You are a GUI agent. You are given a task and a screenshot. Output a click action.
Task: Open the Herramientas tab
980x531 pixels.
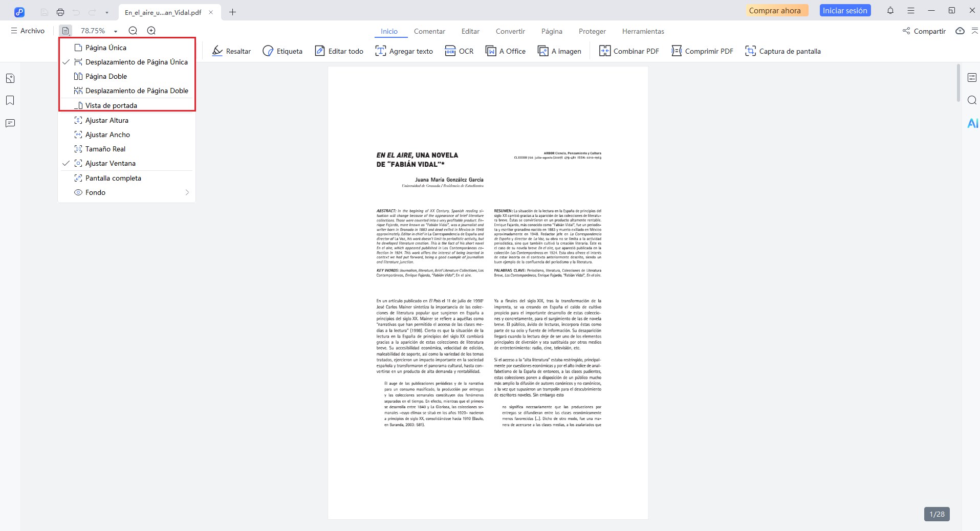[643, 31]
